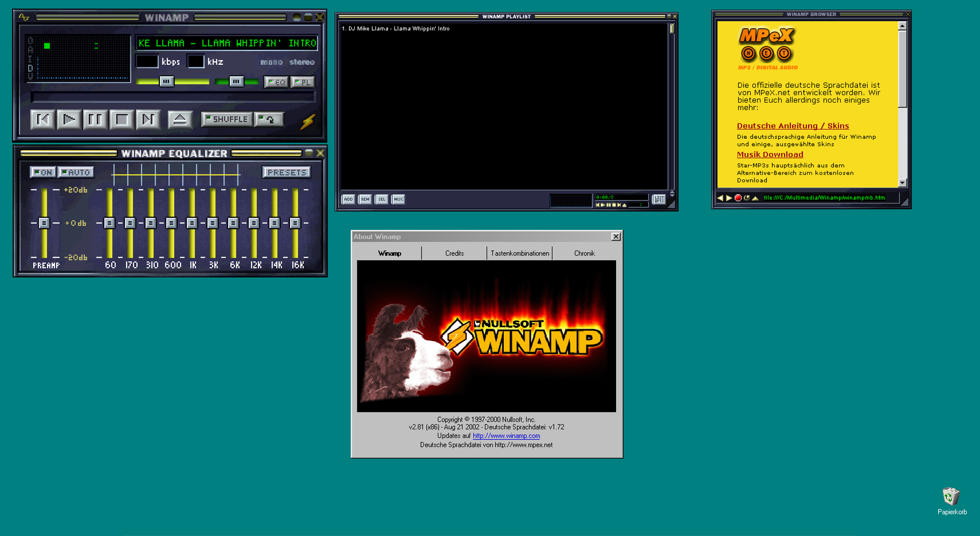Click the volume slider handle in Winamp

pos(166,82)
